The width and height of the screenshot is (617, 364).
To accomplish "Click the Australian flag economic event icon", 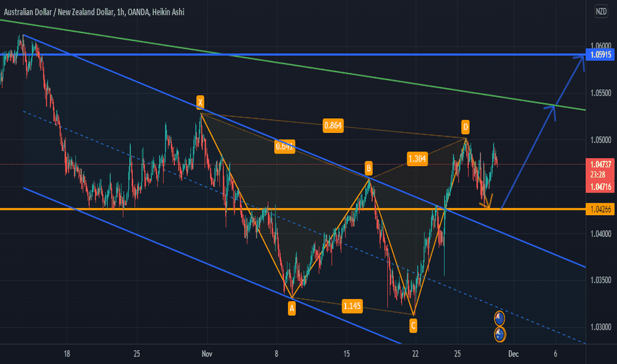I will point(499,334).
